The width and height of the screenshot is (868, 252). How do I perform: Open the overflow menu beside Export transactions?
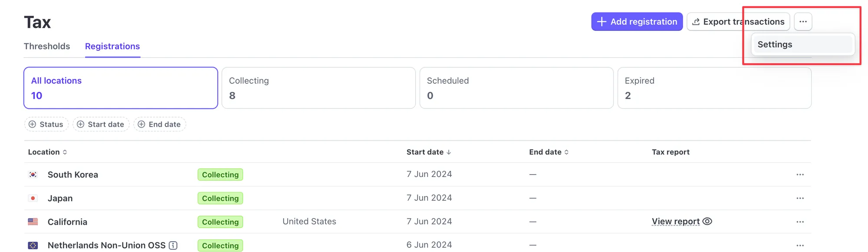click(803, 21)
